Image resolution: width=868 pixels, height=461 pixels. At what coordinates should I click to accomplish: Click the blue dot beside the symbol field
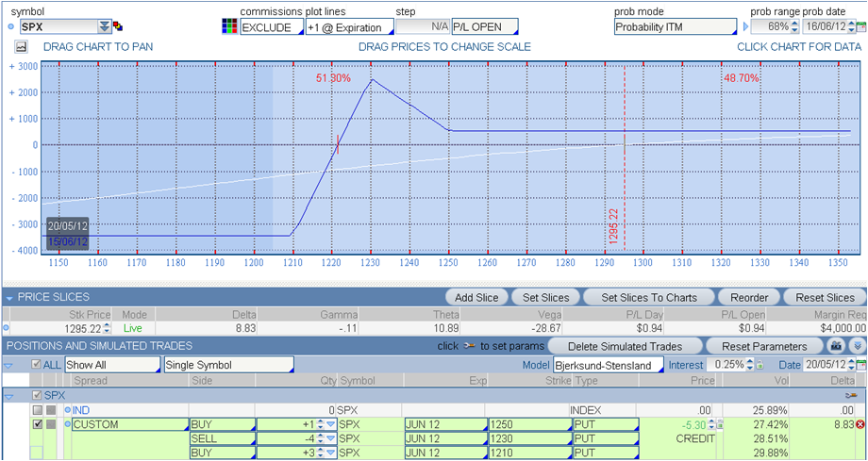point(13,26)
